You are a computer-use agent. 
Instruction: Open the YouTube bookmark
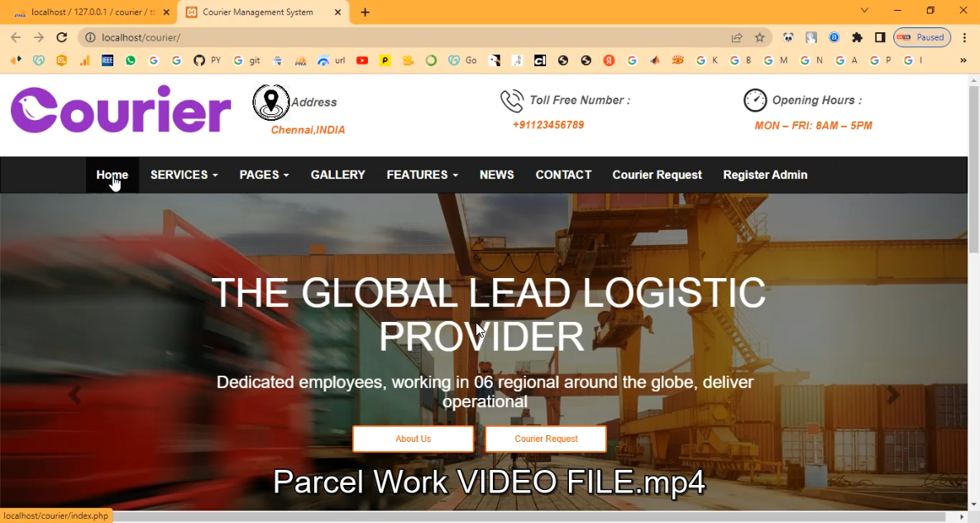point(362,60)
